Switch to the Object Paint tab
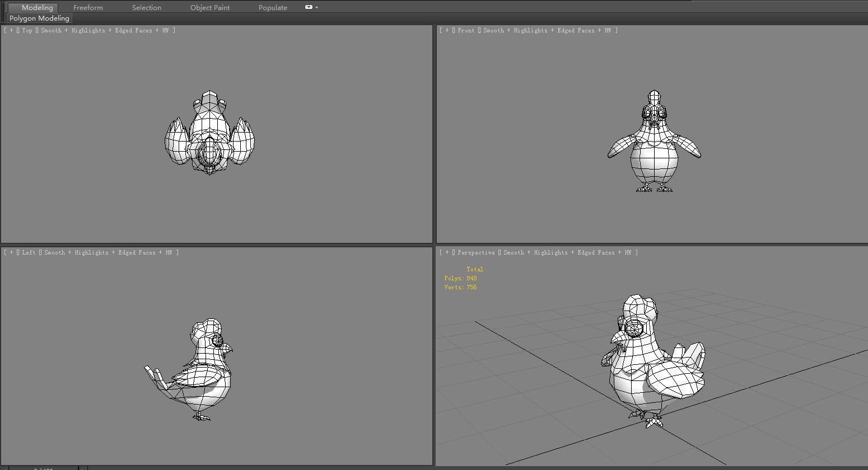Screen dimensions: 868x470 [210, 7]
